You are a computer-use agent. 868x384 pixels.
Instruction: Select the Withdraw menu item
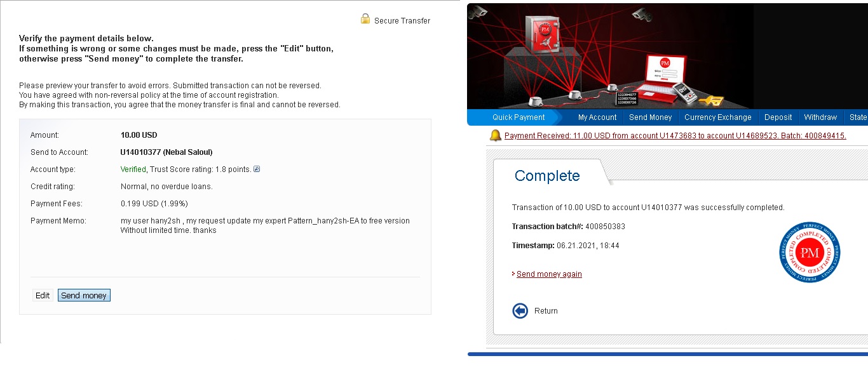[x=820, y=117]
